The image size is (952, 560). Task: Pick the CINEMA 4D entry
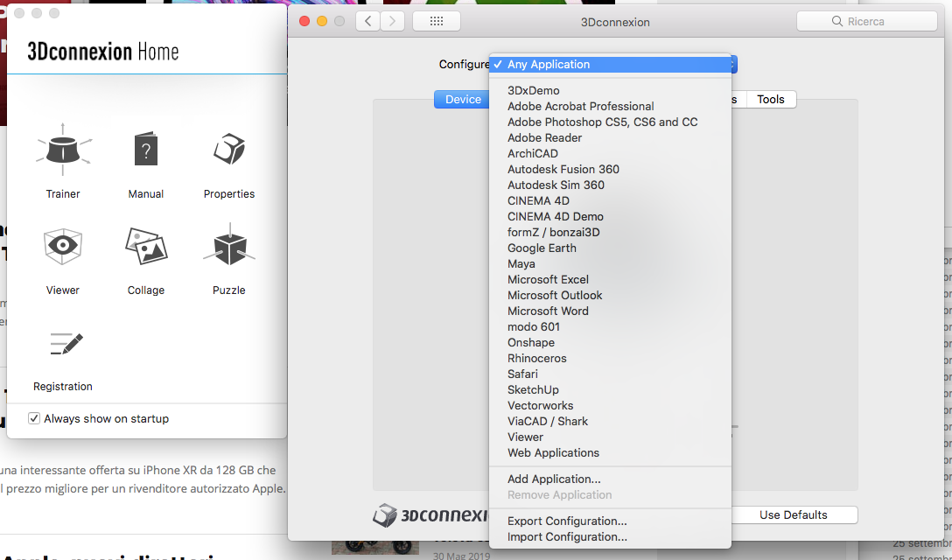tap(610, 201)
